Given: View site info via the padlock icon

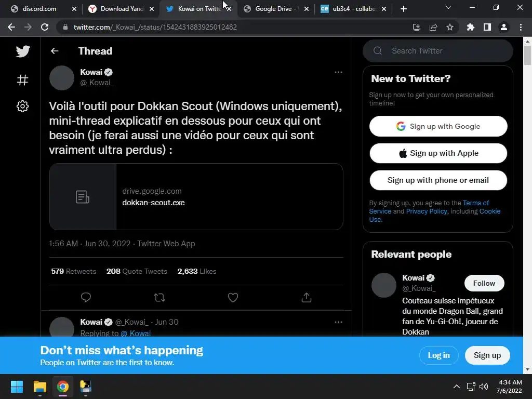Looking at the screenshot, I should tap(65, 27).
